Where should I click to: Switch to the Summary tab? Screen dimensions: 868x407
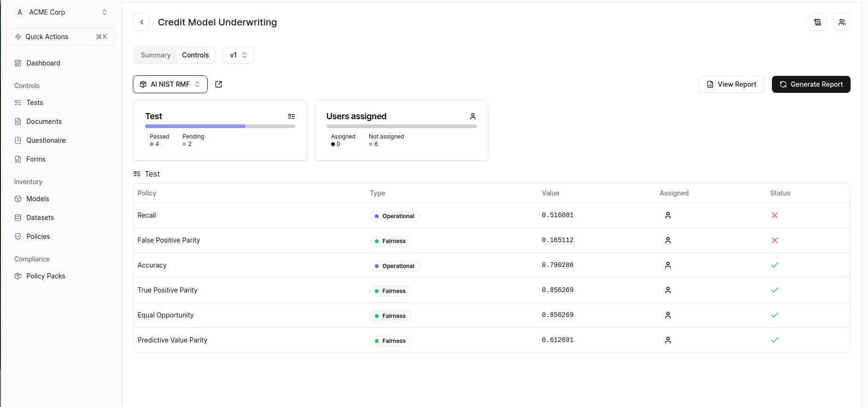tap(155, 55)
